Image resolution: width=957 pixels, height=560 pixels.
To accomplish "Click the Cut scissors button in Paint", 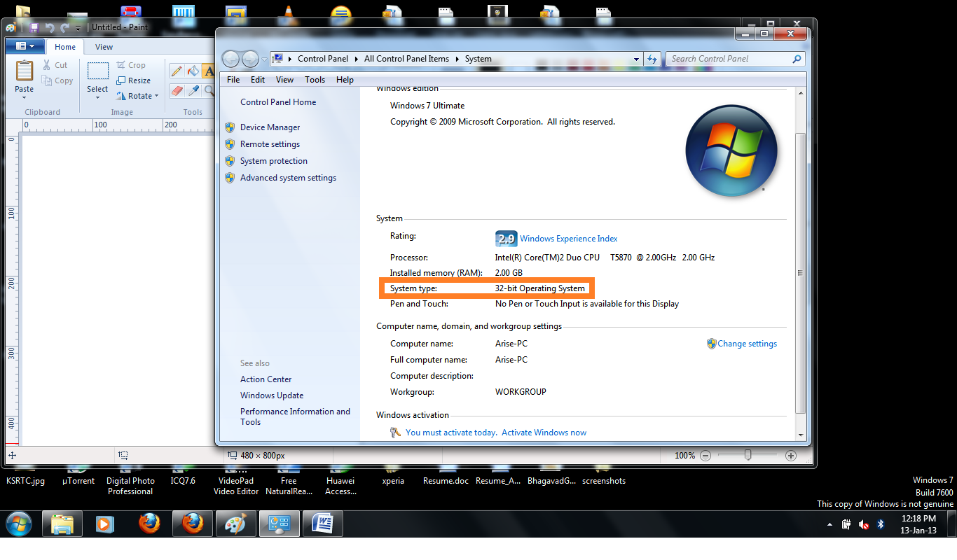I will coord(55,65).
